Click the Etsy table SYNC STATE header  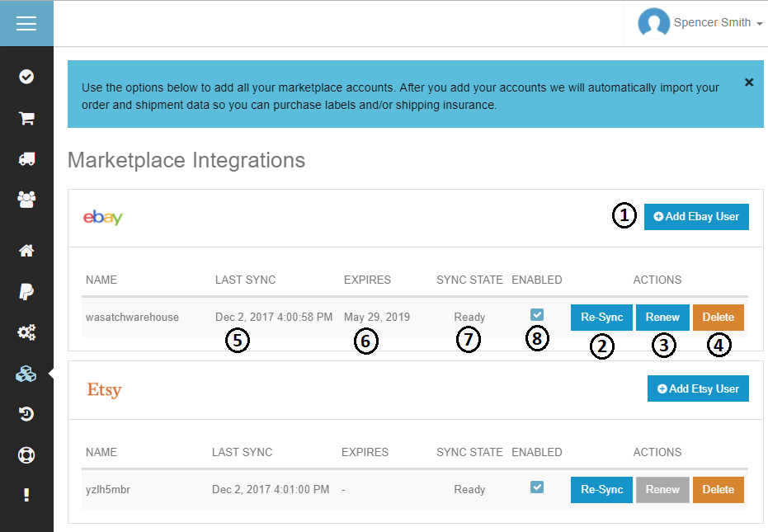point(469,452)
